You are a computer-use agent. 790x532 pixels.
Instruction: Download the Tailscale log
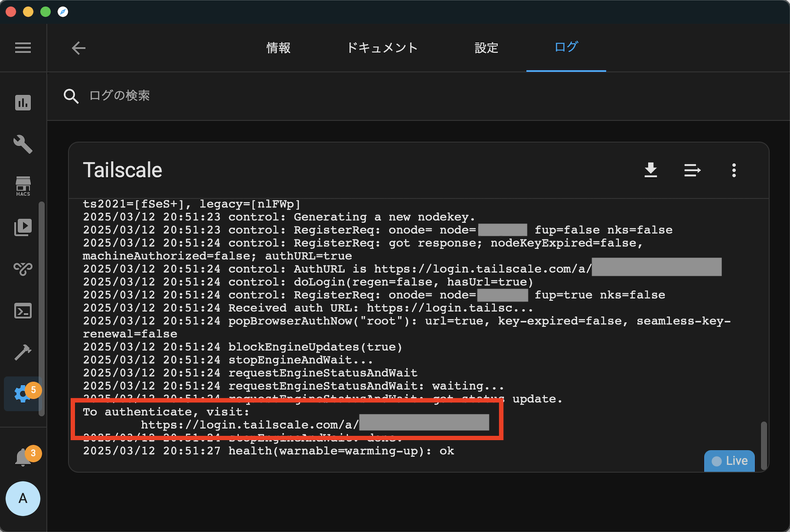pos(651,170)
